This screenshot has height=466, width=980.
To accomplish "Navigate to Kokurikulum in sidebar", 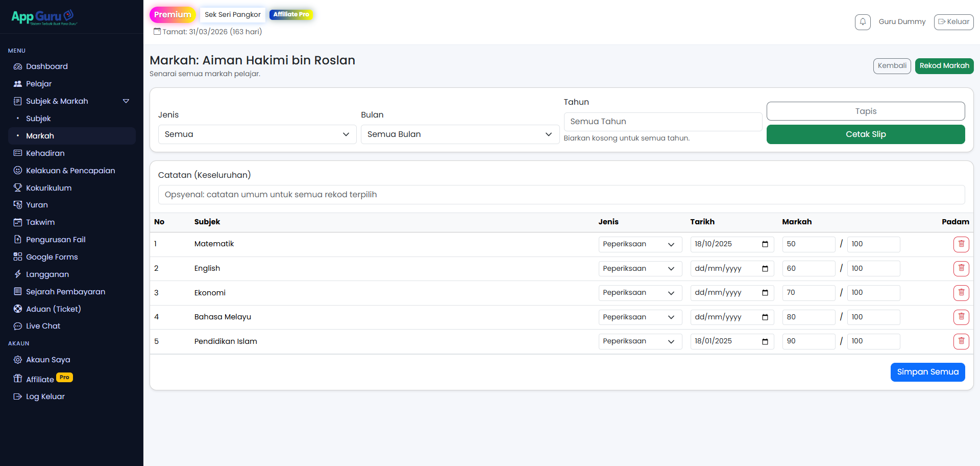I will pyautogui.click(x=48, y=188).
